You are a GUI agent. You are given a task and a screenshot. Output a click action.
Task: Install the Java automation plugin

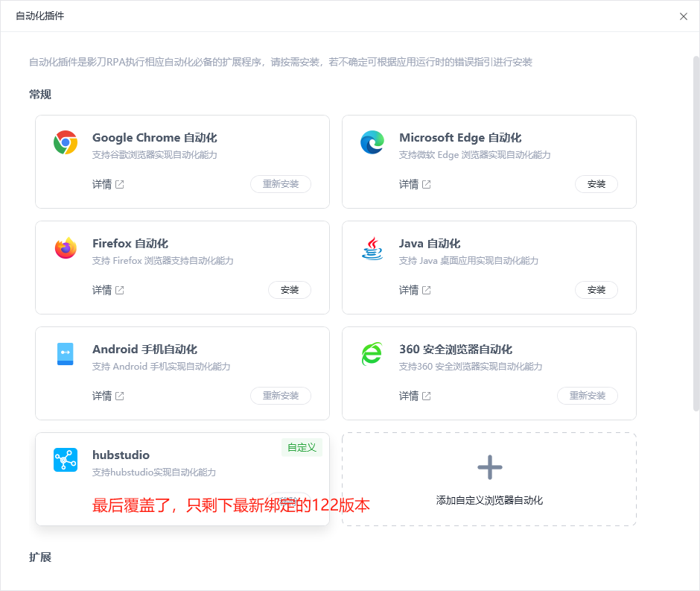[596, 290]
